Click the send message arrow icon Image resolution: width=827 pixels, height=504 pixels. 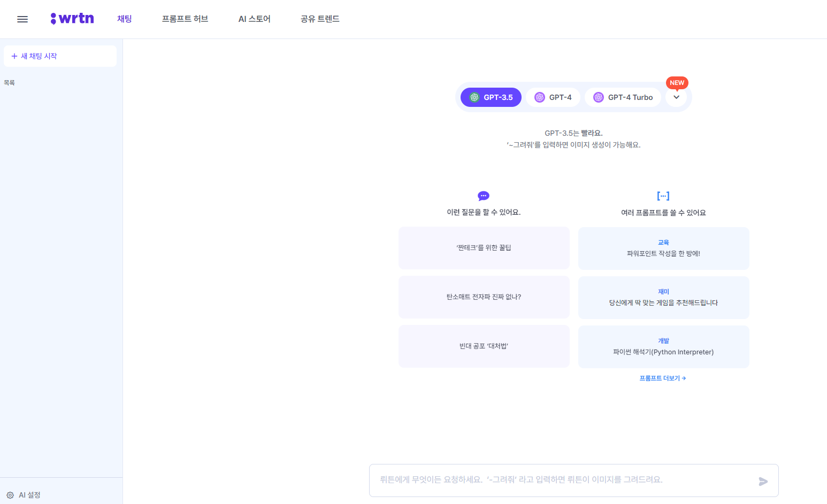[763, 482]
